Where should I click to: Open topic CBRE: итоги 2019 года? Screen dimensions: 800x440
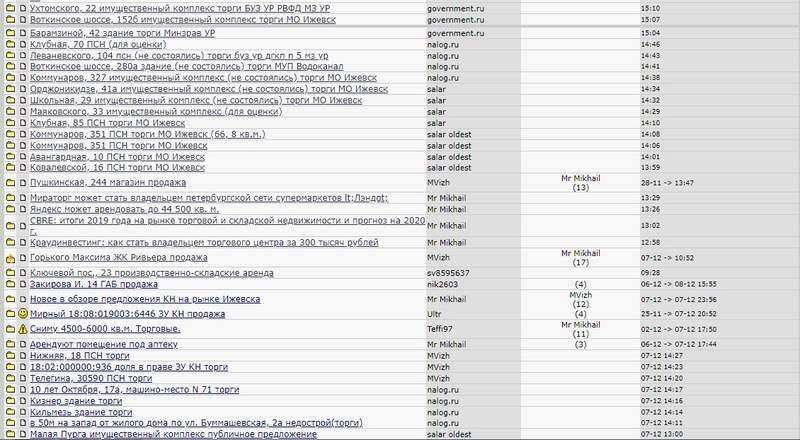228,226
